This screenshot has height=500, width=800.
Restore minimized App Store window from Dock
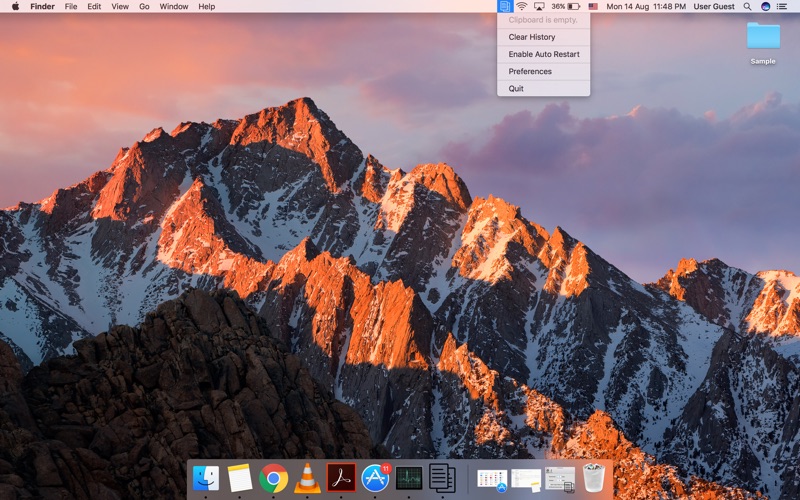tap(492, 481)
